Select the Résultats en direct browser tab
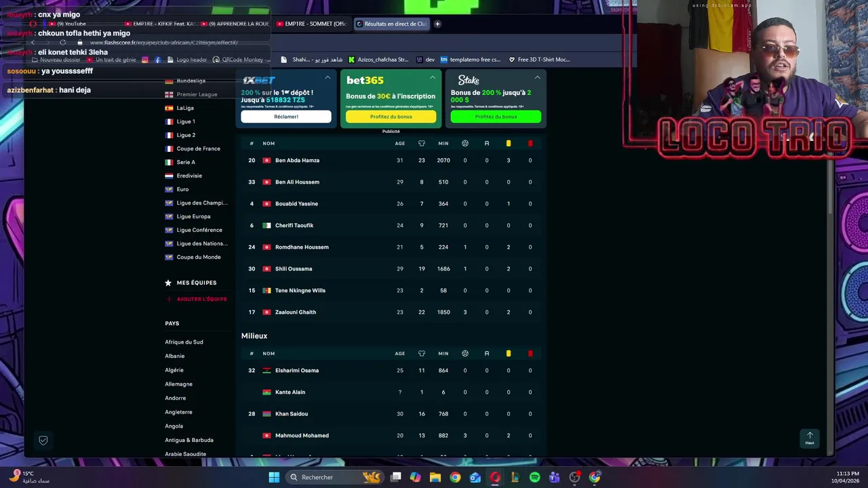868x488 pixels. click(391, 24)
